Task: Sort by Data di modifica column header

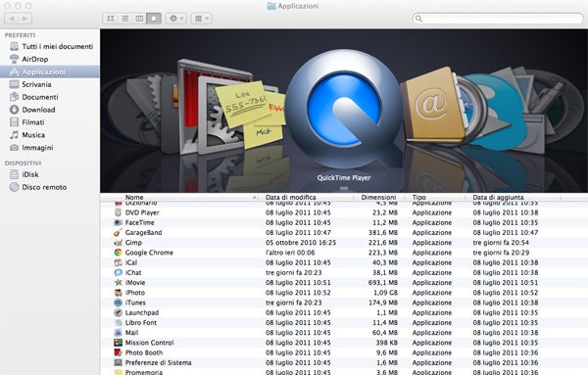Action: click(291, 197)
